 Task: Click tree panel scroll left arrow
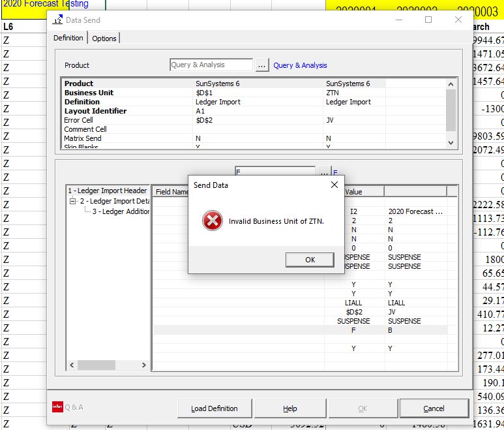72,365
